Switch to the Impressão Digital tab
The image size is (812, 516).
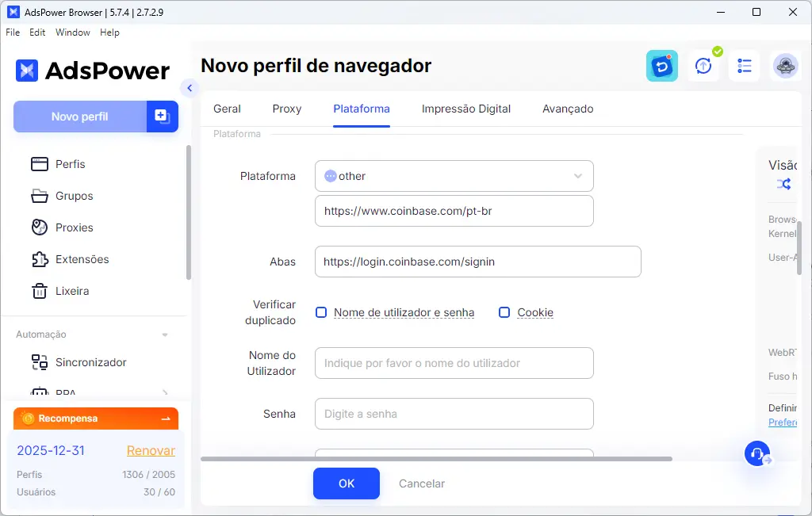(466, 109)
